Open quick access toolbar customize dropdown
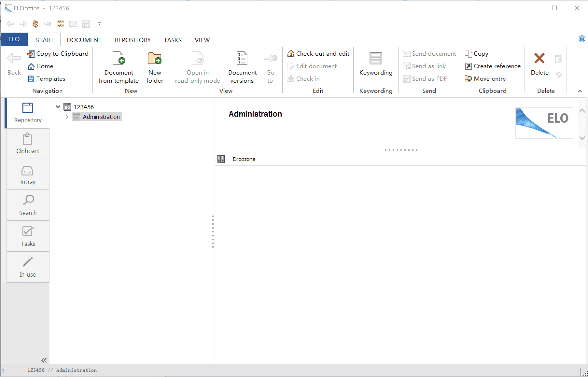The width and height of the screenshot is (588, 377). tap(99, 24)
